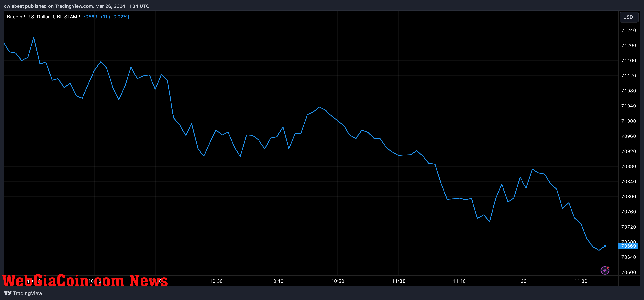Select the 70669 value in the header
Screen dimensions: 644x300
90,17
